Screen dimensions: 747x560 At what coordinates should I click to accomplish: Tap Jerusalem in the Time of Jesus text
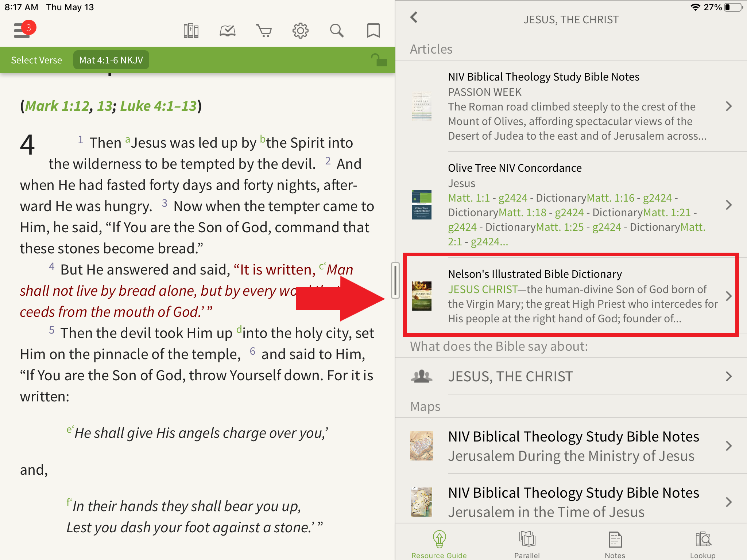coord(546,512)
